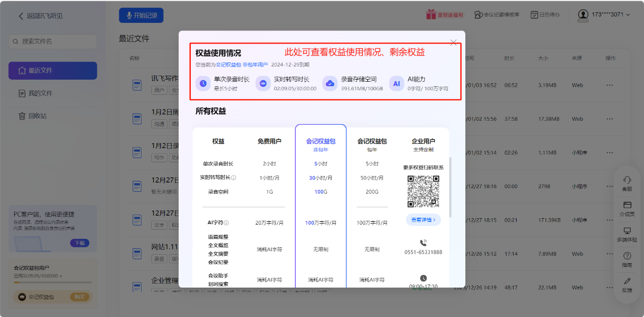
Task: Click the 购买 button beside 会记权益包
Action: click(x=79, y=297)
